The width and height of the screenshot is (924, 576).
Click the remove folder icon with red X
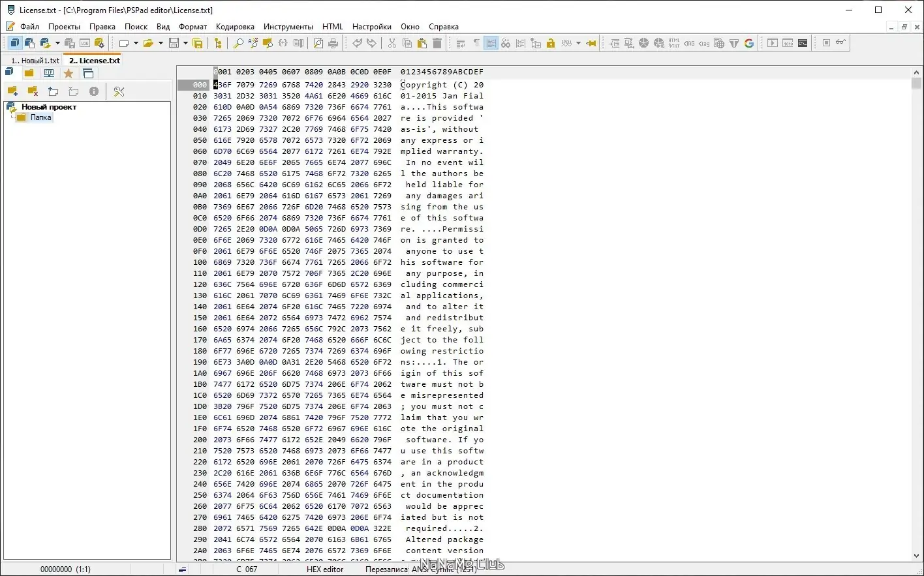tap(33, 91)
